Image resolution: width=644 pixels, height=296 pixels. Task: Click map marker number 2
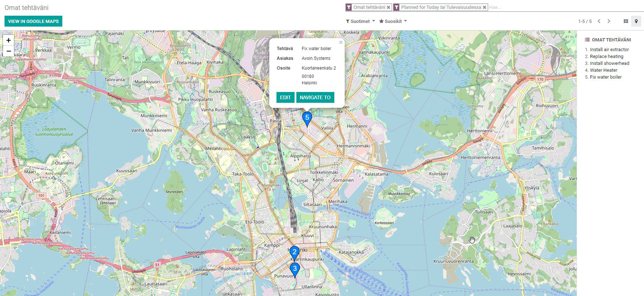(295, 253)
